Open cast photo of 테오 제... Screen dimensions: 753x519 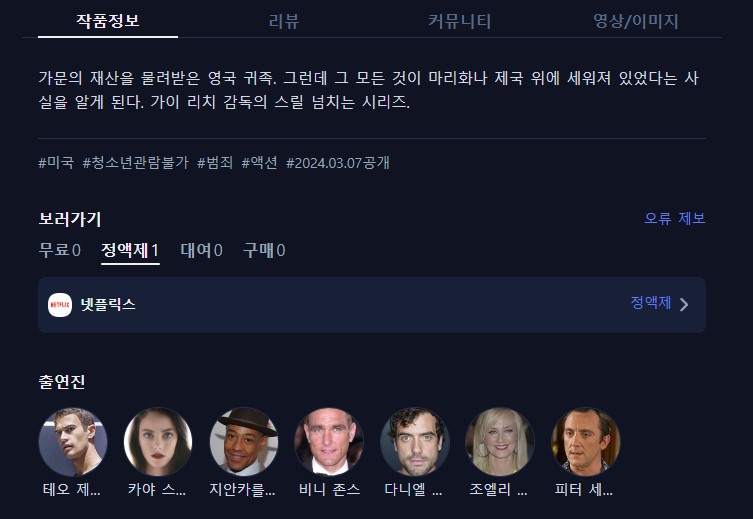click(x=73, y=442)
